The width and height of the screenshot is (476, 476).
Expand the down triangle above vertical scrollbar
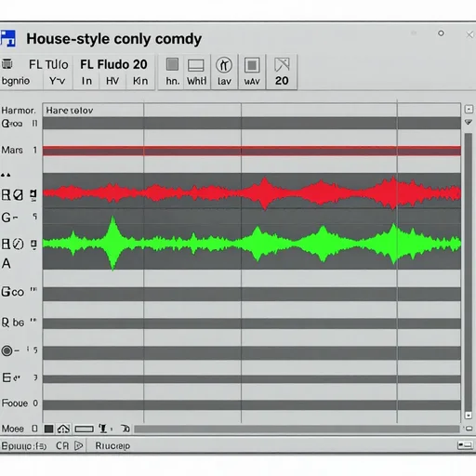tap(469, 122)
